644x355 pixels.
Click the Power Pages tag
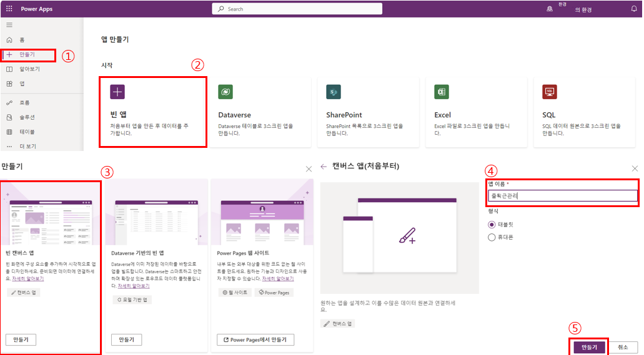(x=274, y=293)
